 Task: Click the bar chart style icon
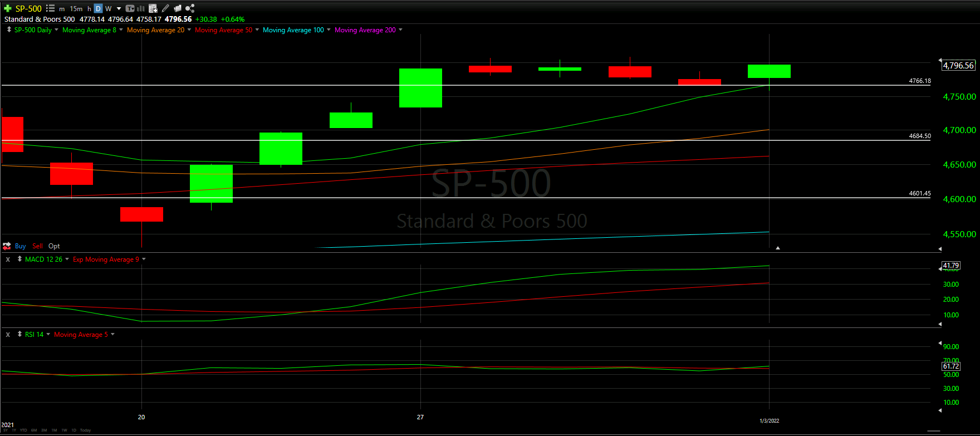coord(141,8)
